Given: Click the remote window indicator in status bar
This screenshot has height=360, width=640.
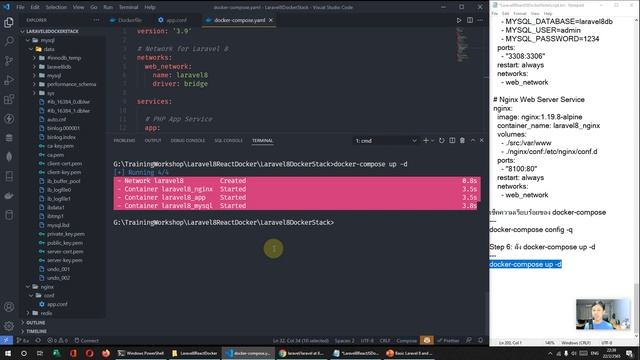Looking at the screenshot, I should click(6, 340).
